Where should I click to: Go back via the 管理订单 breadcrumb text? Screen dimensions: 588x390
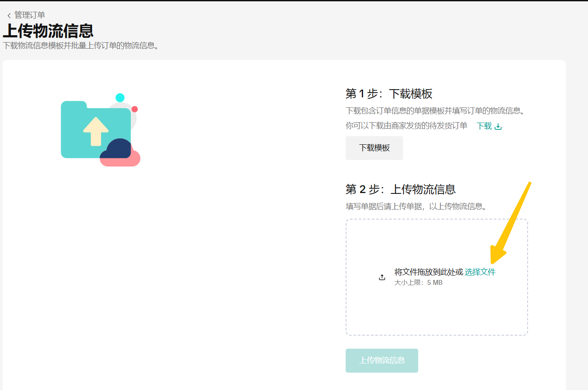[30, 15]
